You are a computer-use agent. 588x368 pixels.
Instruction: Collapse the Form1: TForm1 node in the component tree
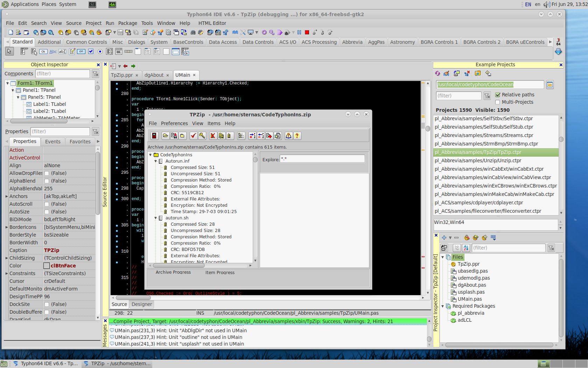8,83
